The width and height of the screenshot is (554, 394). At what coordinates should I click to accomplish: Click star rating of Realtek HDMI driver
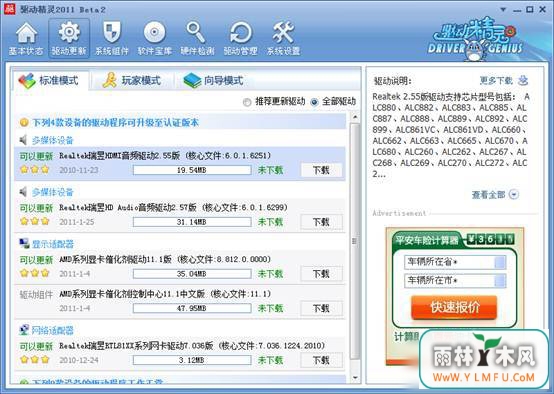click(35, 170)
